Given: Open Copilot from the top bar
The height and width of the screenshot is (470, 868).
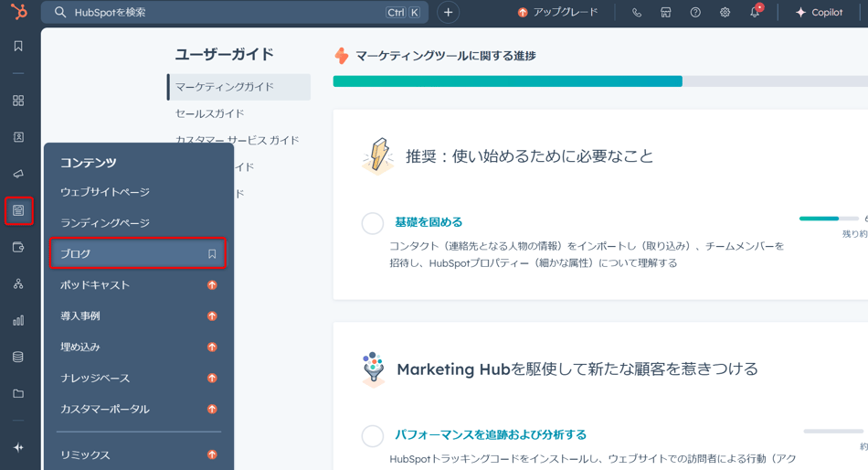Looking at the screenshot, I should point(819,12).
